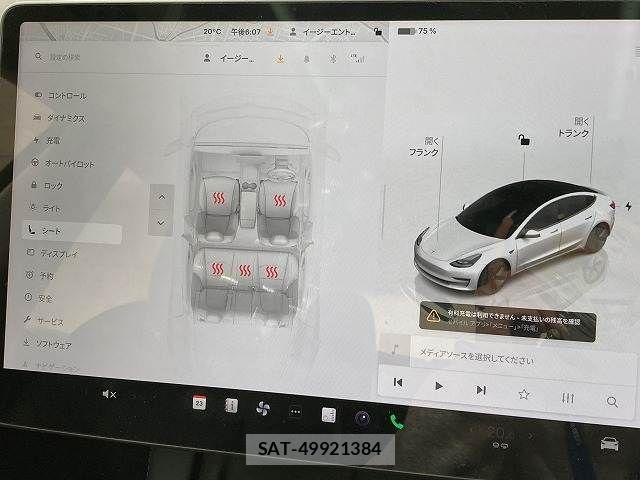Unmute using the muted speaker icon
The width and height of the screenshot is (640, 480).
click(x=109, y=394)
